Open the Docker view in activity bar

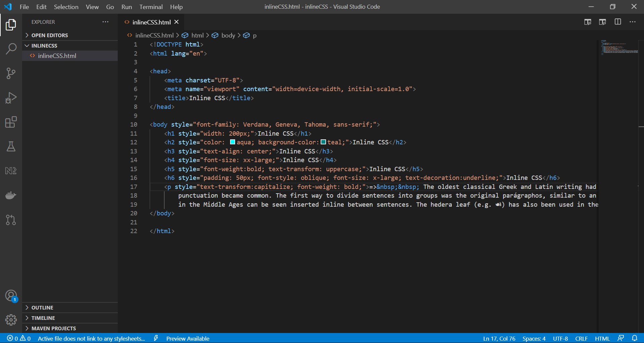[x=11, y=195]
